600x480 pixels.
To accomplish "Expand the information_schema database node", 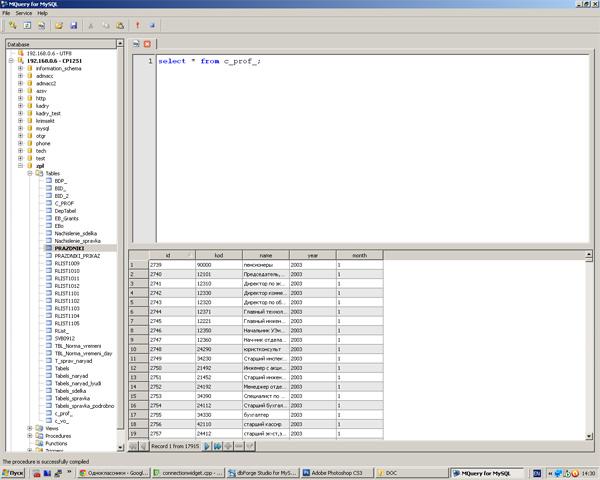I will coord(21,68).
